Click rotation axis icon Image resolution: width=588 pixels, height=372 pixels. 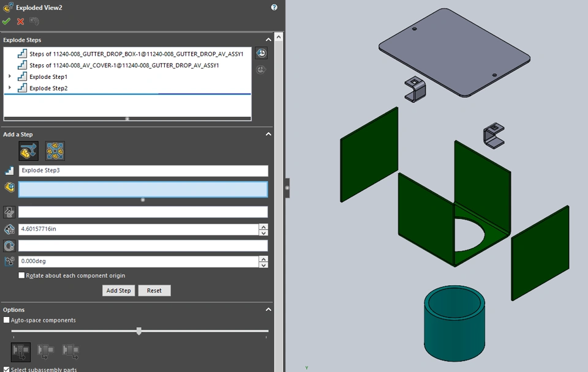pyautogui.click(x=9, y=246)
